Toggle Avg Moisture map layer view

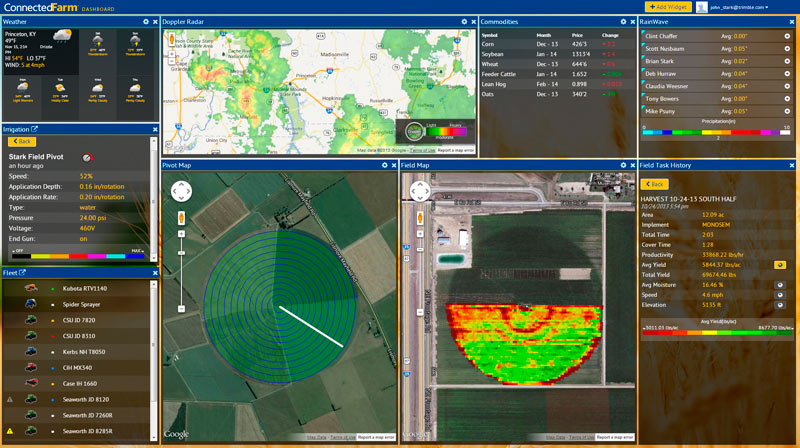coord(780,285)
